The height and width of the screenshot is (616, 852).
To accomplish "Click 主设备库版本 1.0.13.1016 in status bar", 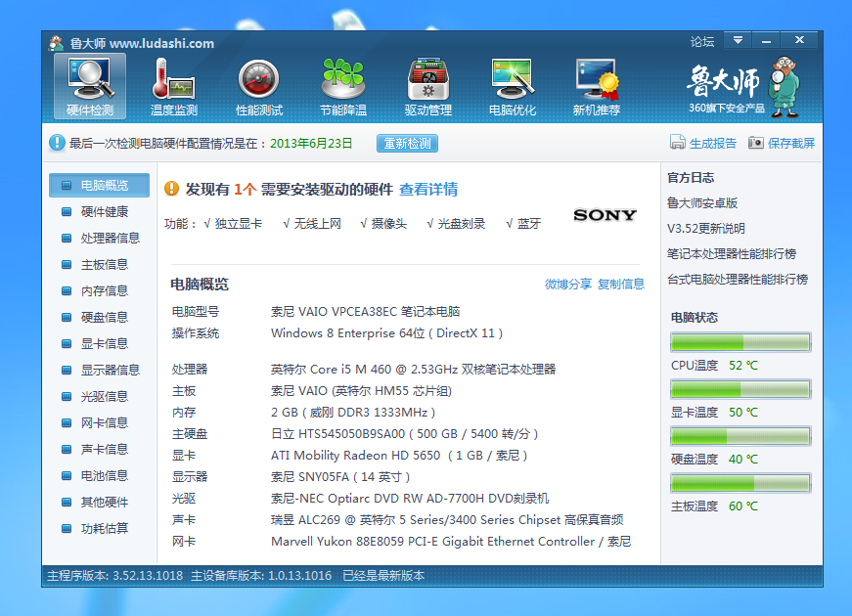I will 261,576.
